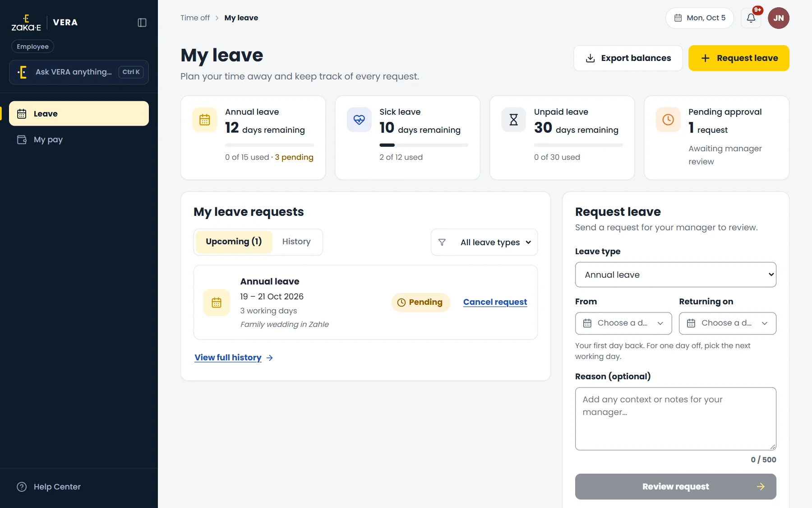Open the JN user avatar menu
Viewport: 812px width, 508px height.
click(779, 18)
